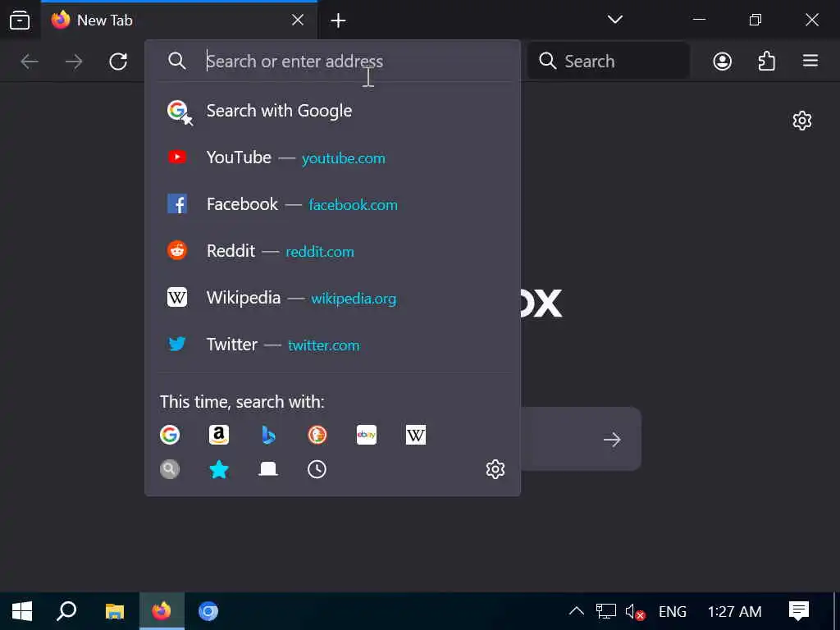Choose Google one-off search engine icon
Screen dimensions: 840x630
(x=170, y=435)
